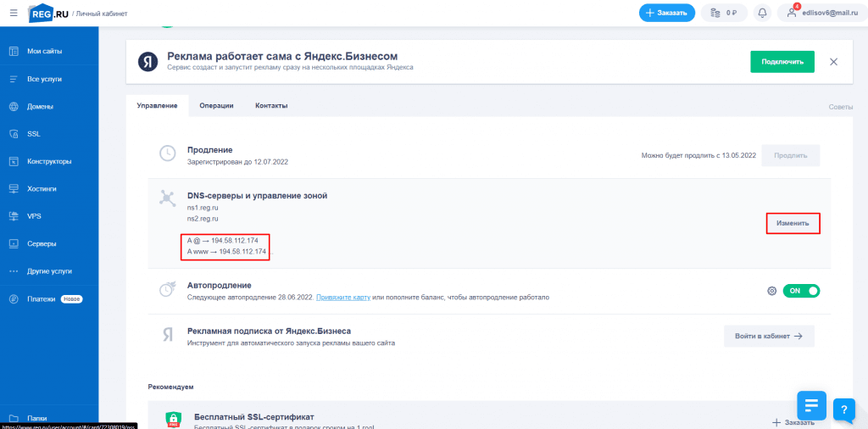Click the green Подключить button
The image size is (868, 429).
coord(782,61)
